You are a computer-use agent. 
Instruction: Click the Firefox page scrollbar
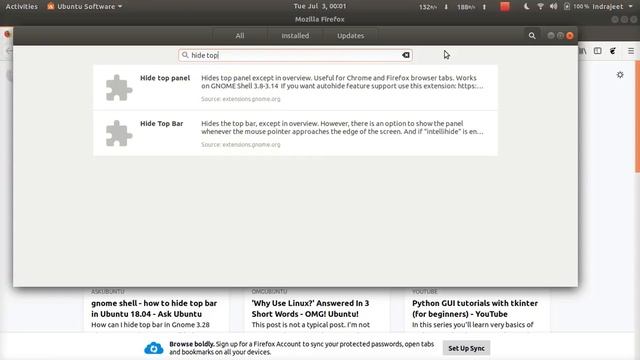pos(637,116)
